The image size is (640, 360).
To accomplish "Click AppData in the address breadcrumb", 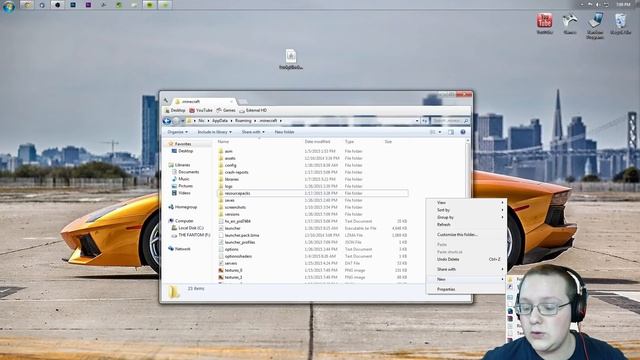I will tap(220, 121).
